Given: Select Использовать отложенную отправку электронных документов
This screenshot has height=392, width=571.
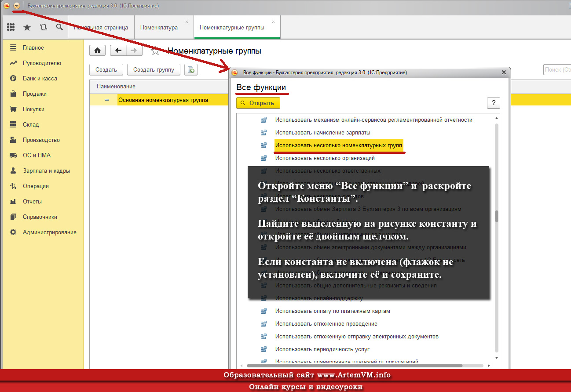Looking at the screenshot, I should pyautogui.click(x=357, y=336).
